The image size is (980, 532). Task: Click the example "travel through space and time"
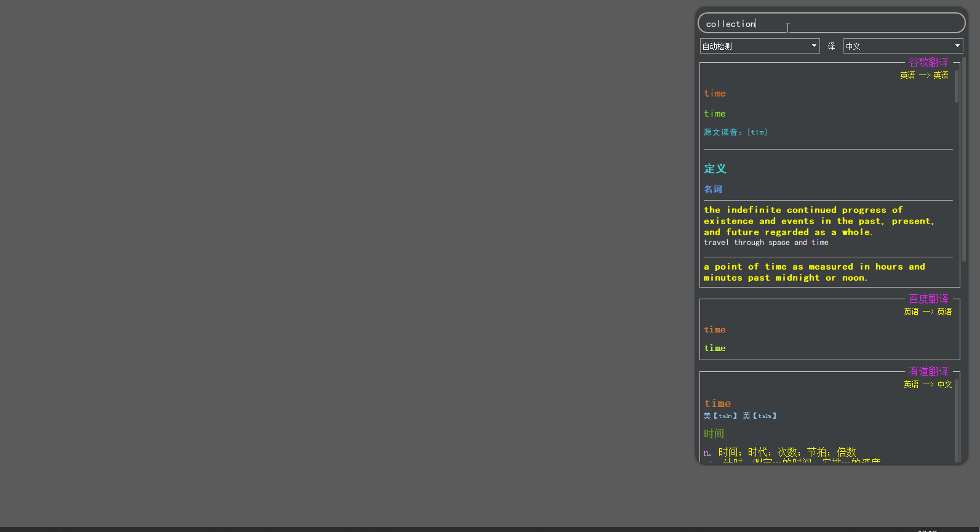click(766, 243)
